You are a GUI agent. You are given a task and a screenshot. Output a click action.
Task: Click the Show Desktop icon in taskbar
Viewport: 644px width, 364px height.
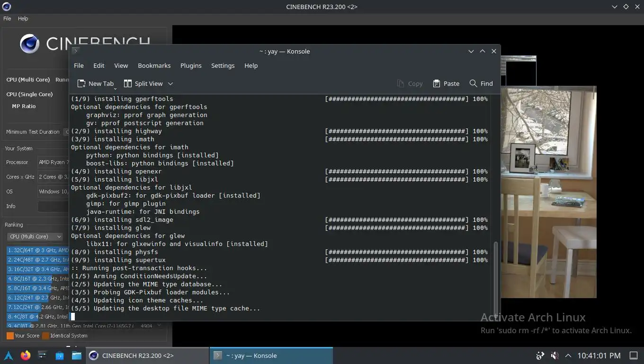[634, 355]
